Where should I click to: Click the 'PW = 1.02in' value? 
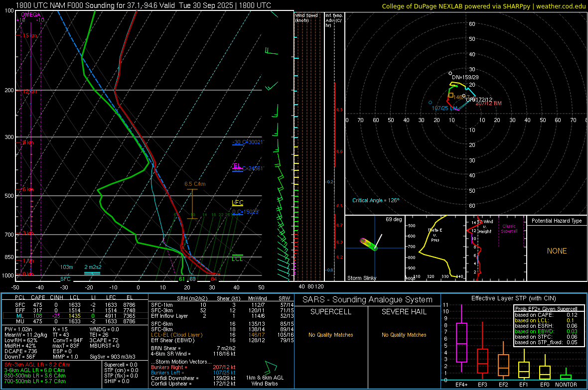pos(20,329)
